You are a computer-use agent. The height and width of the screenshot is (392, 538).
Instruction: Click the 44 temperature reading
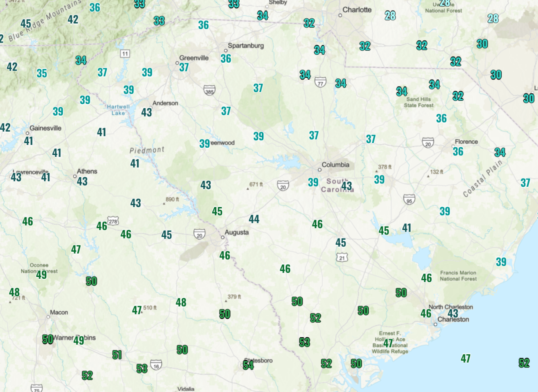point(254,219)
